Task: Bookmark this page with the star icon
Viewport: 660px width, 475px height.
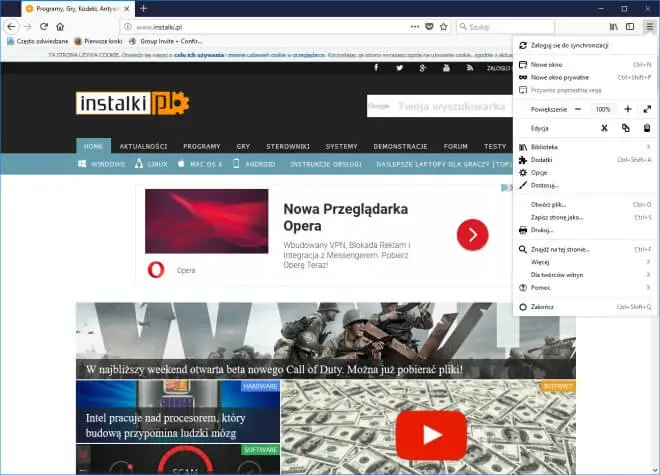Action: pos(444,26)
